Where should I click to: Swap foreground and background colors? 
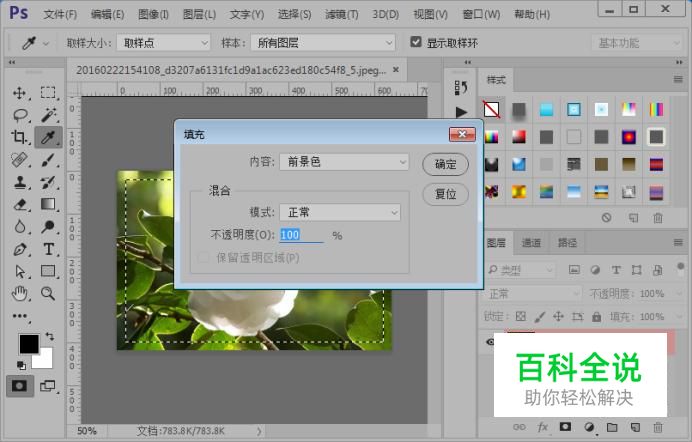(x=50, y=336)
